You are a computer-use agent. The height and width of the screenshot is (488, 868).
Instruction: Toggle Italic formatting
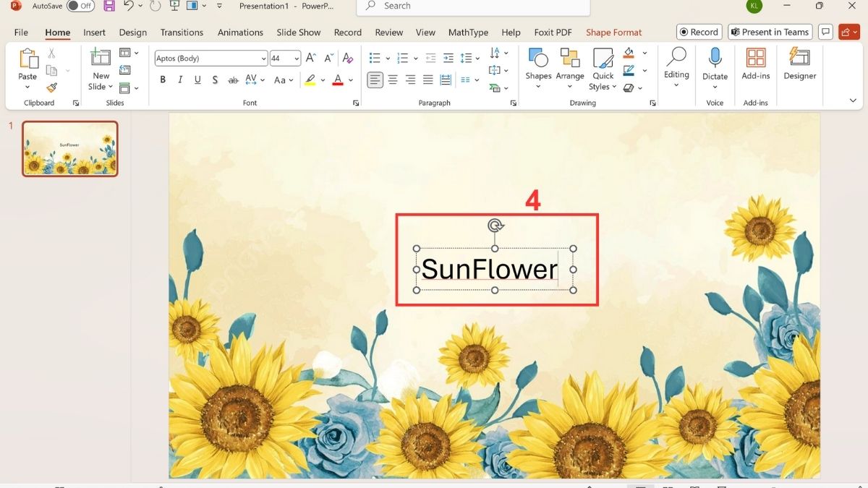pos(180,80)
